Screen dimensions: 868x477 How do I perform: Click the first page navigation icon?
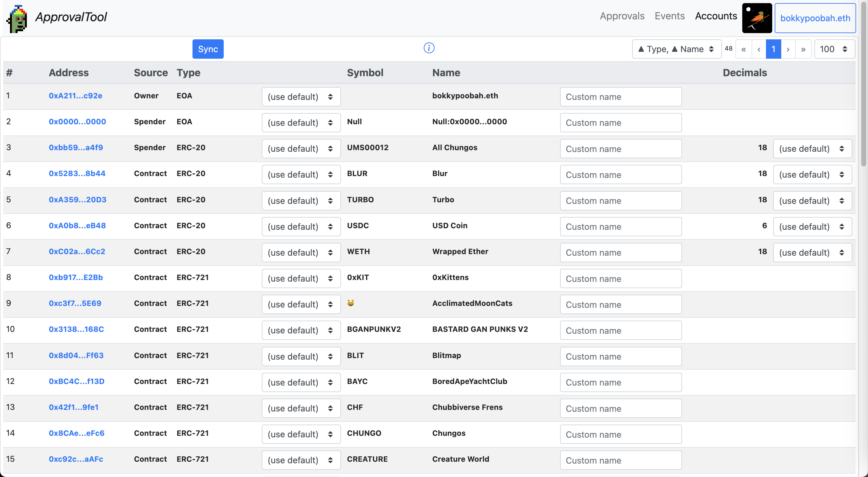point(744,49)
